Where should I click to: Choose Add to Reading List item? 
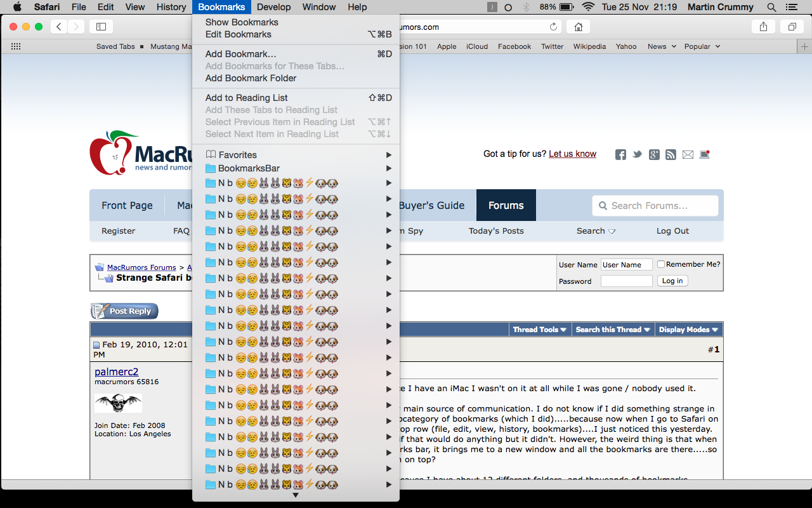tap(296, 98)
